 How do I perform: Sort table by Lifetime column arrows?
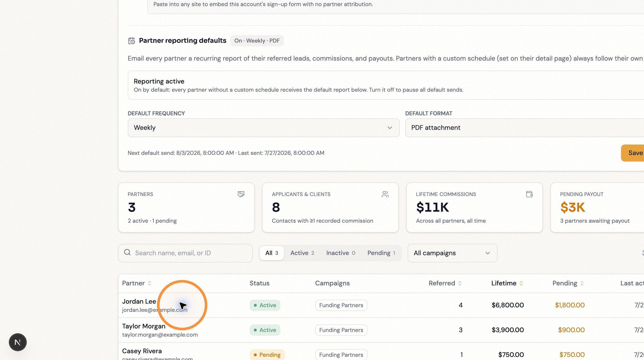[x=521, y=283]
